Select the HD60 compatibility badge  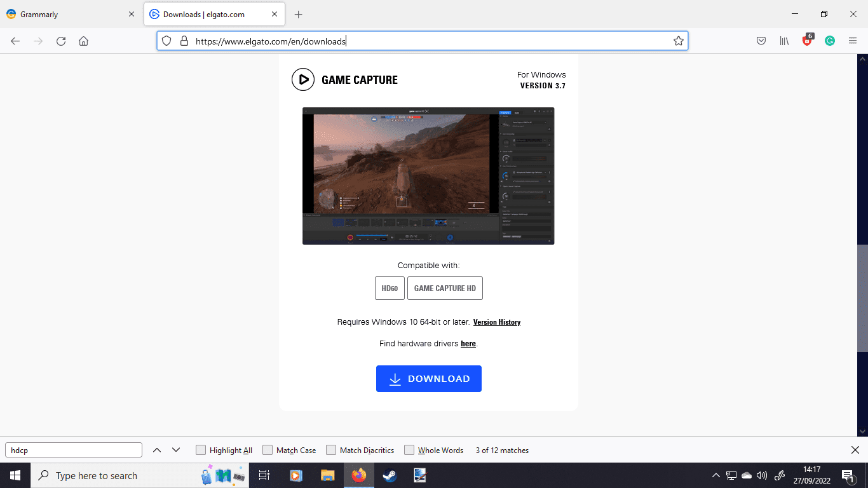pos(390,288)
